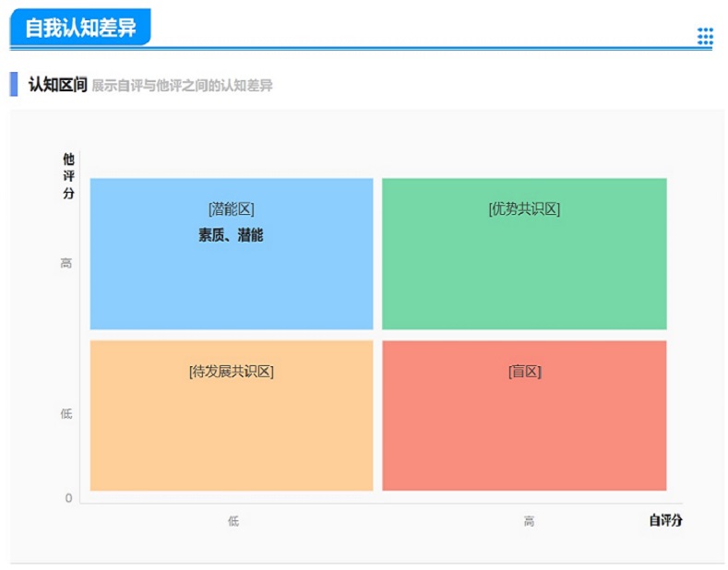Select the [待发展共识区] quadrant label
Screen dimensions: 728x570
click(x=231, y=372)
